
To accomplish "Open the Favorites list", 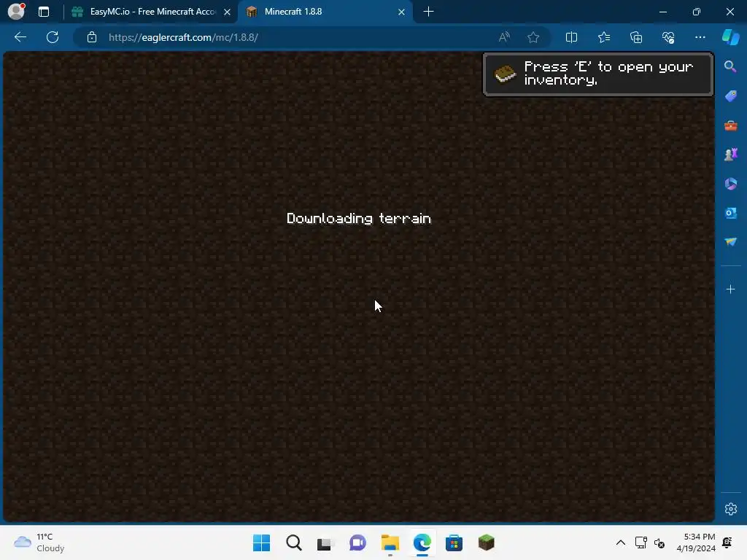I will 603,37.
